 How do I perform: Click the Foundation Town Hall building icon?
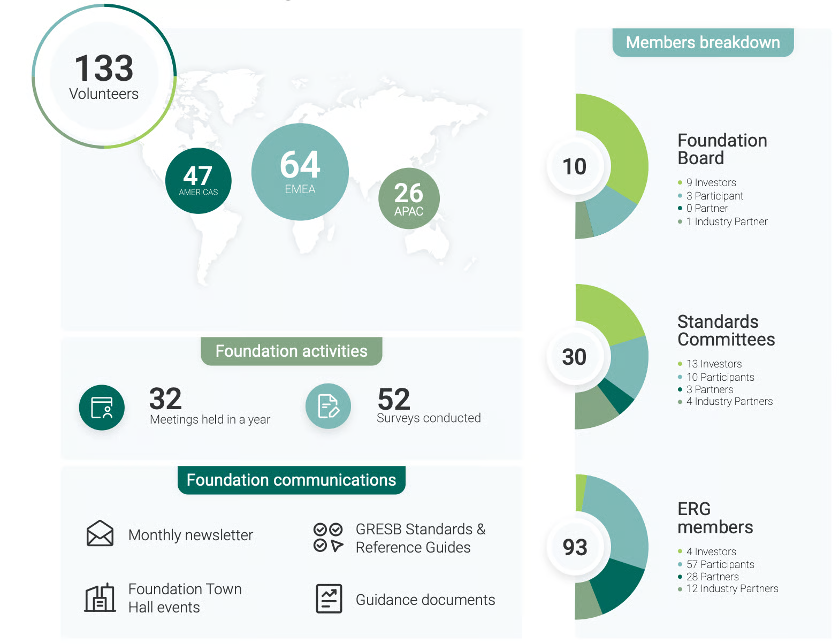[100, 597]
